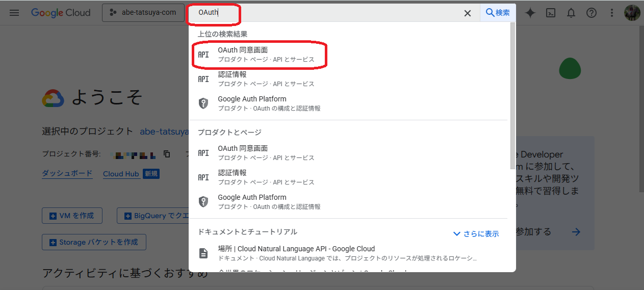
Task: Activate Cloud Shell terminal icon
Action: [551, 13]
